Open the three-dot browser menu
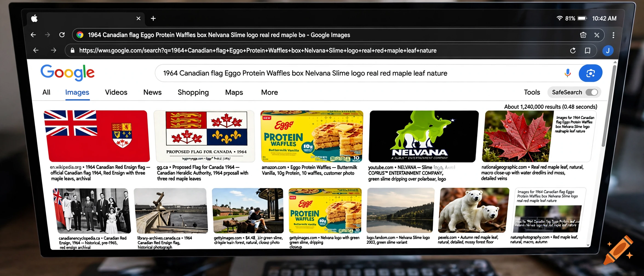 (613, 35)
